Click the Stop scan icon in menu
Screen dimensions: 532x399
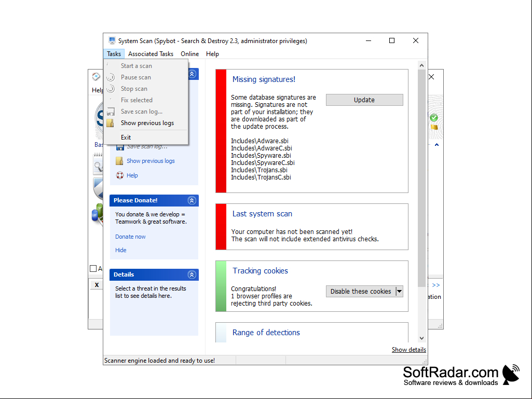click(111, 89)
